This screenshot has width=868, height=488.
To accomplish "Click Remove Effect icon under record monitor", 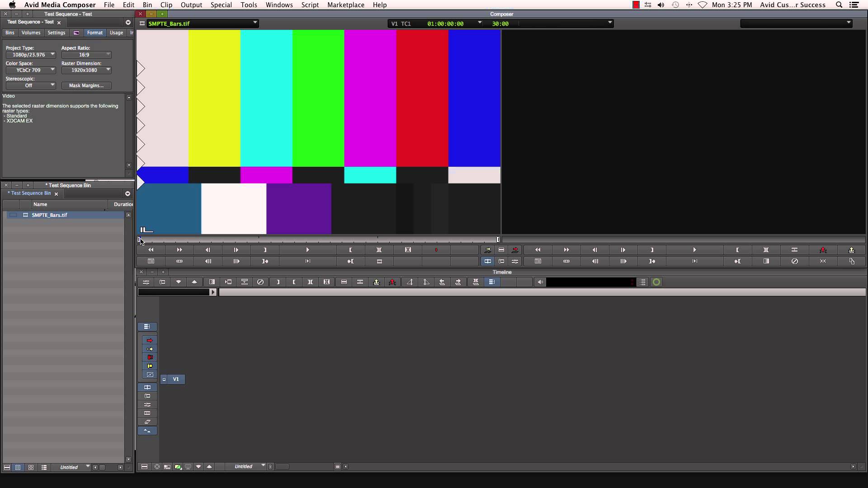I will (794, 261).
